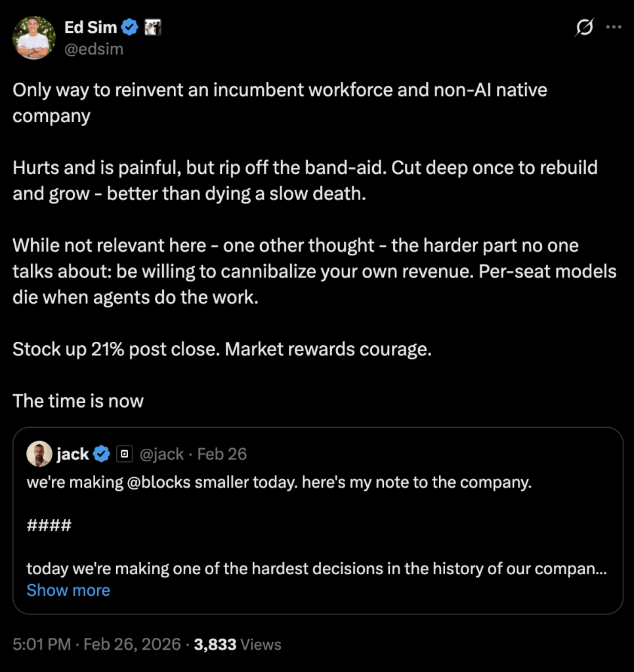Click the Grok slashed-circle icon
Screen dimensions: 634x672
[x=582, y=28]
